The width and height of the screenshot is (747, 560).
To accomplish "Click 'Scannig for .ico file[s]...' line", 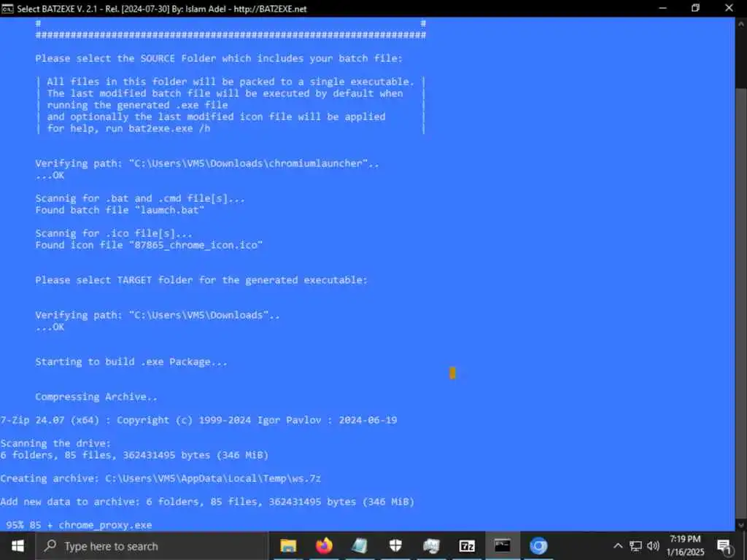I will (113, 233).
